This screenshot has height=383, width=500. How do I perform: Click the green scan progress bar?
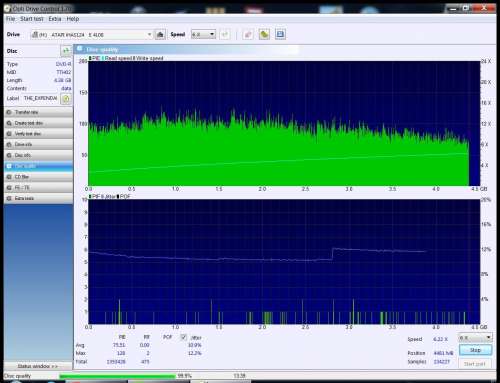pos(117,376)
